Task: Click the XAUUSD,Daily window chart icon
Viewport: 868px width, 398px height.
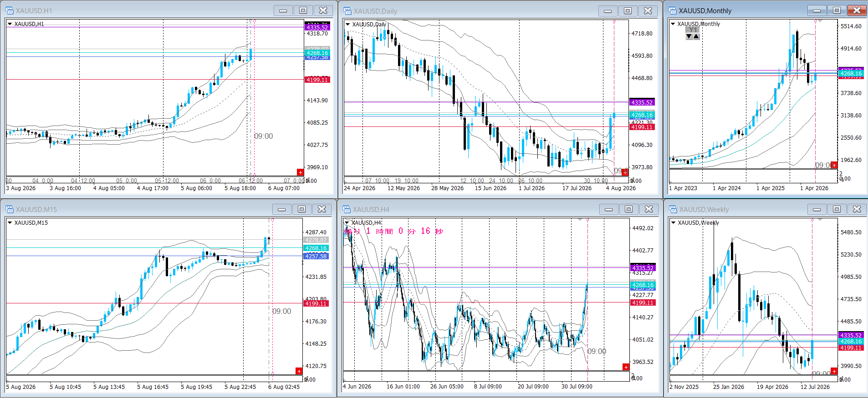Action: (x=347, y=11)
